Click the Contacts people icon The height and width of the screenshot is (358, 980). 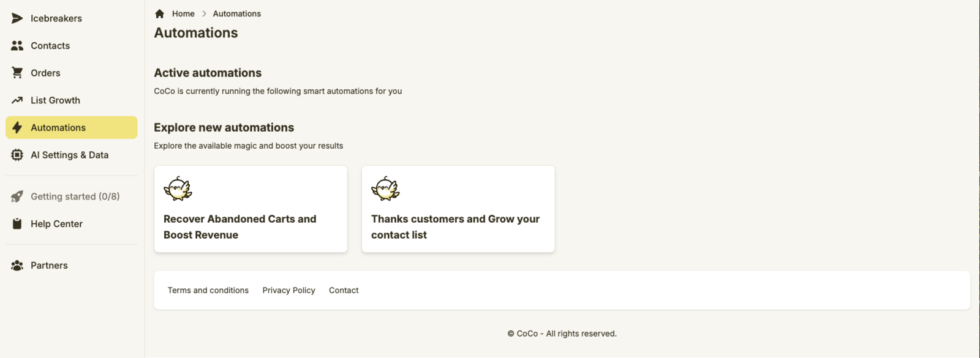pos(17,46)
